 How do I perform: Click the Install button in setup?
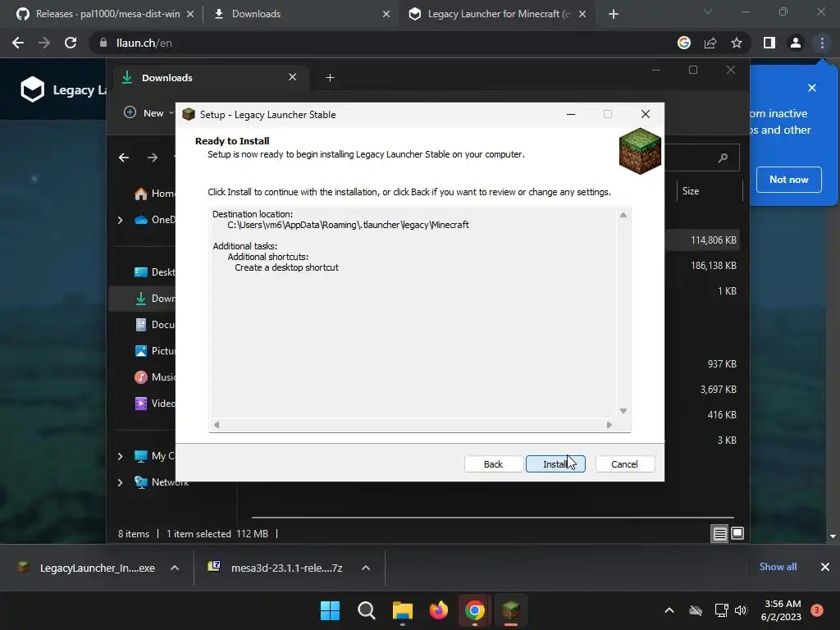coord(555,464)
